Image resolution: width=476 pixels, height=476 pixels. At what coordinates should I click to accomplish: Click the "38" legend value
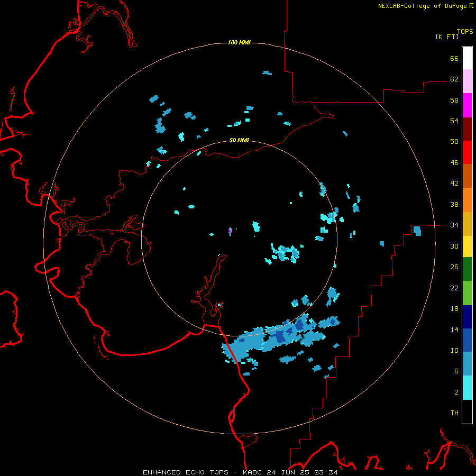(x=454, y=204)
